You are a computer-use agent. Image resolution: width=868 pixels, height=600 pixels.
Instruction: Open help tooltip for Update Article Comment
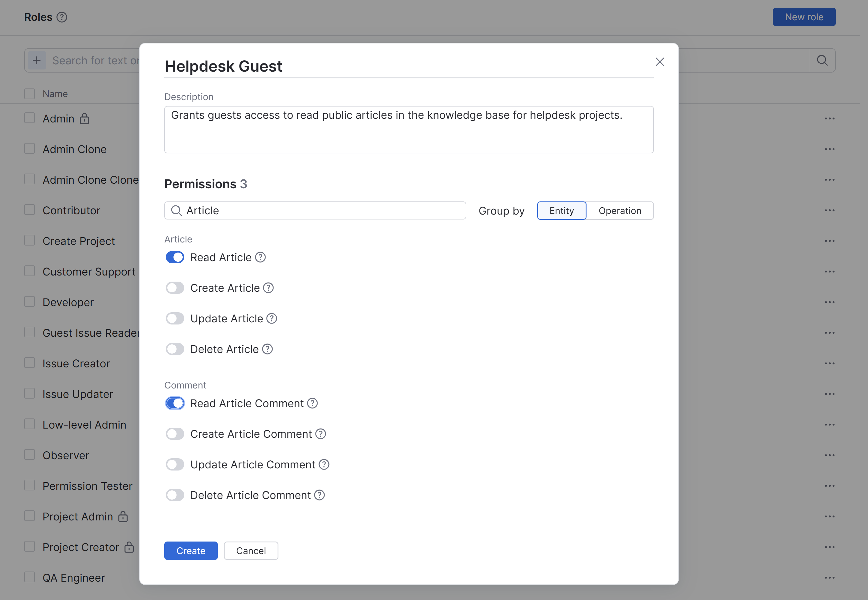pos(324,465)
